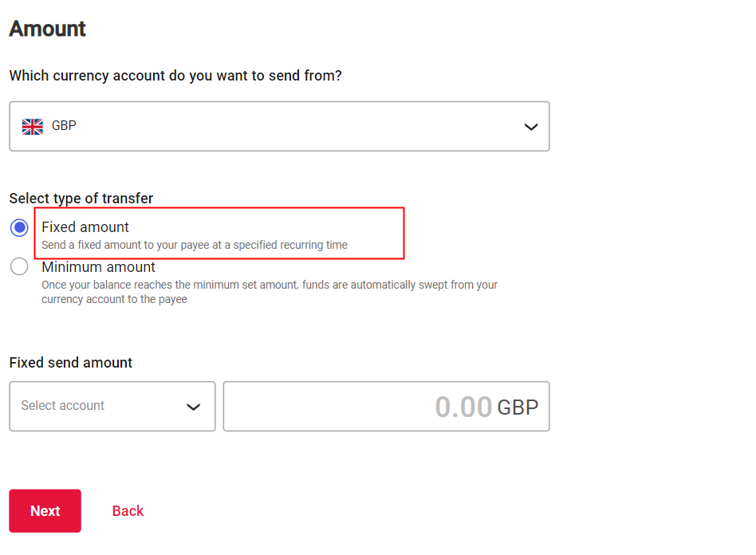Click the 0.00 amount input field
Screen dimensions: 756x555
pos(359,407)
